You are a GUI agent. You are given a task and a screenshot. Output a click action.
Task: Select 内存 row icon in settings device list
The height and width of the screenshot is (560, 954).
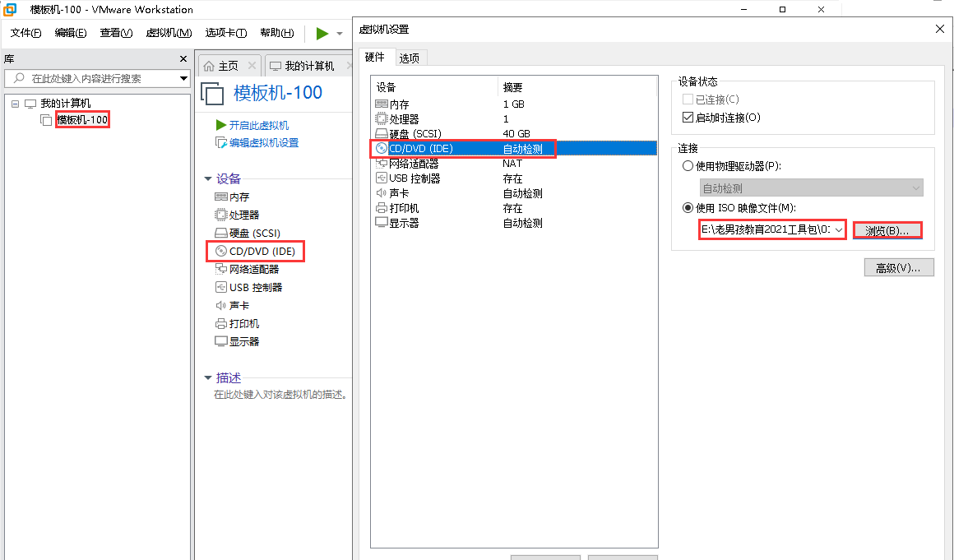pyautogui.click(x=382, y=104)
